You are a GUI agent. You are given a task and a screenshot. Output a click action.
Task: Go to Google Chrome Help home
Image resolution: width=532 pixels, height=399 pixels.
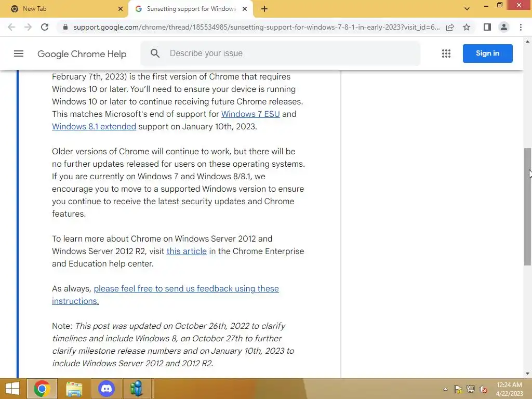coord(82,54)
